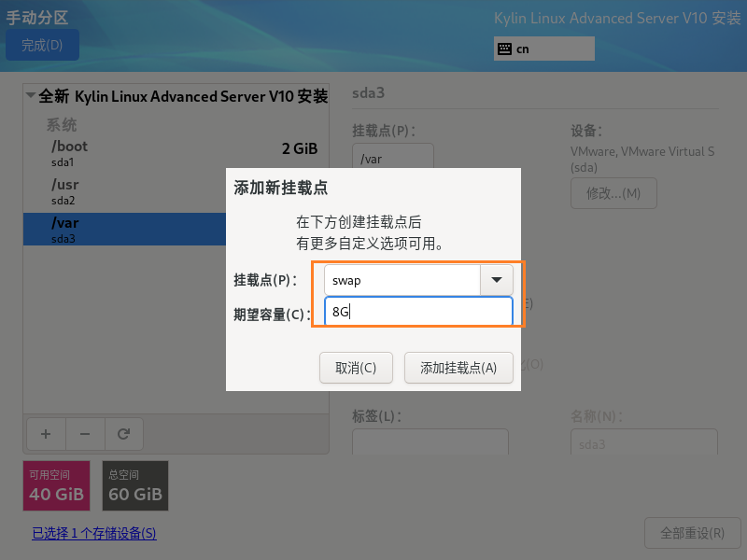The image size is (747, 560).
Task: Confirm with 添加挂载点(A) button
Action: (458, 368)
